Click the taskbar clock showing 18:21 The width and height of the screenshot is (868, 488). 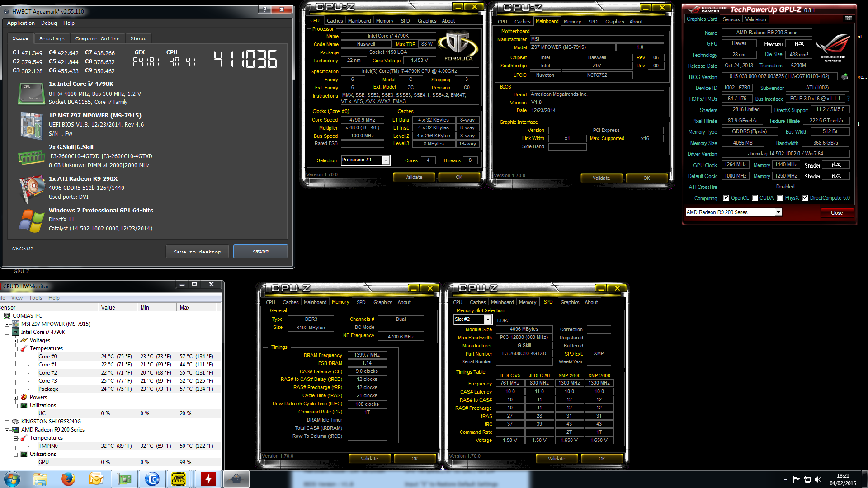[x=843, y=479]
